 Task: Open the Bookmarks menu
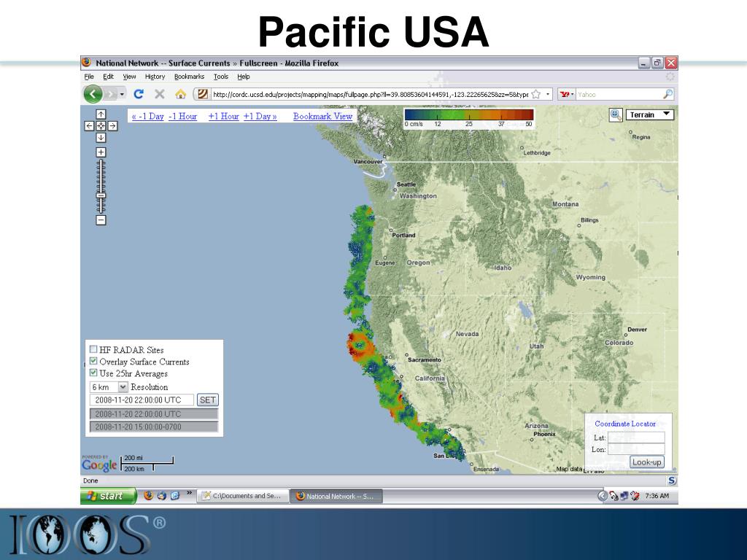click(189, 77)
